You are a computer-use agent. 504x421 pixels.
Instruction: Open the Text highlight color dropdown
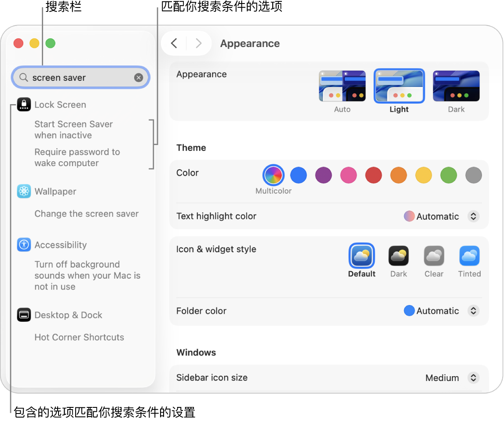tap(473, 216)
